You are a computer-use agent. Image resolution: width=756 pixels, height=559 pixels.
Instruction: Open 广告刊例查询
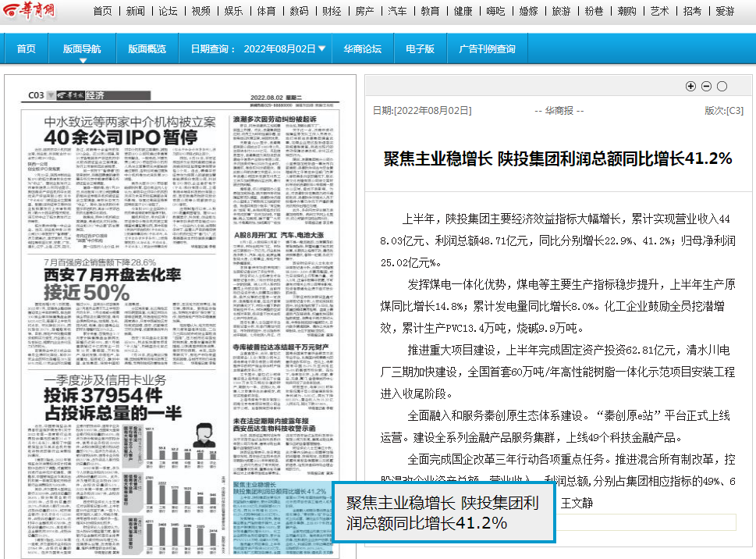487,48
